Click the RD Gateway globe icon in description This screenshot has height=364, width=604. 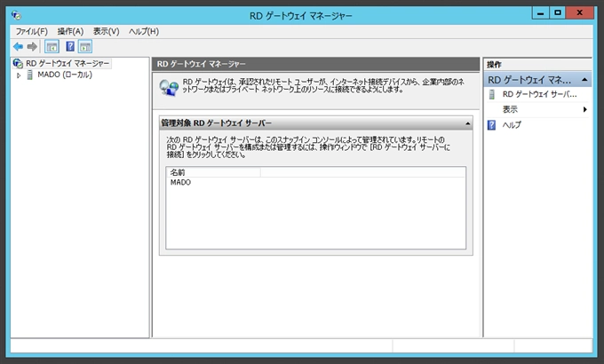tap(169, 88)
